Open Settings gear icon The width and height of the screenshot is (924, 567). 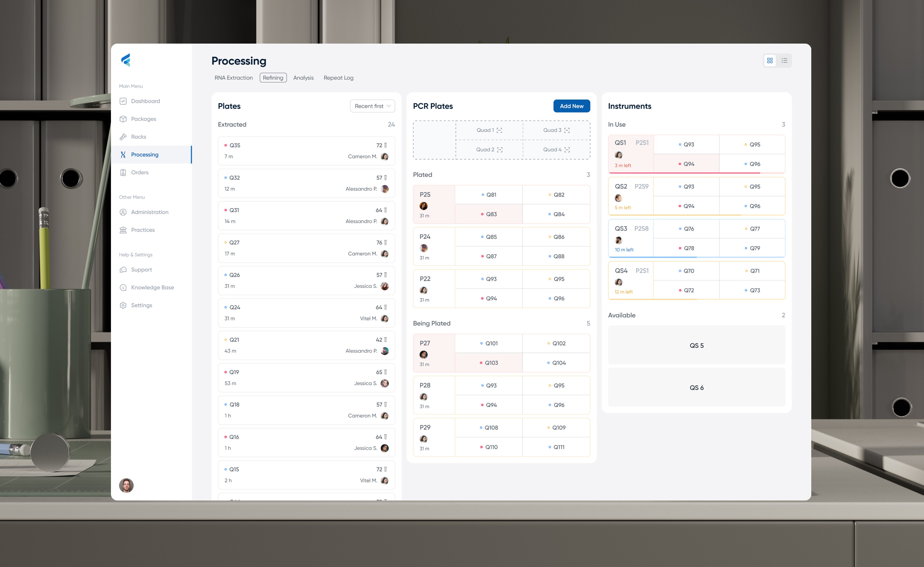click(x=123, y=305)
